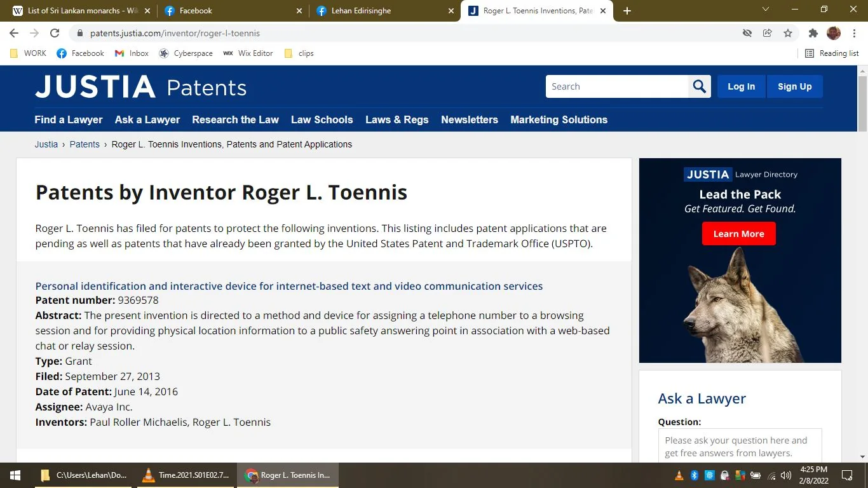Click the Log In button

[742, 86]
